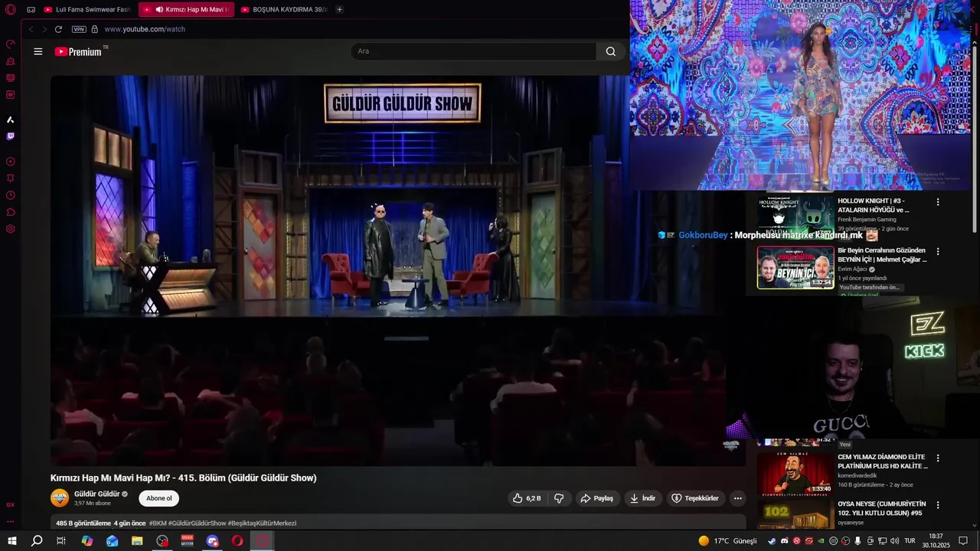Download the video with İndir
Viewport: 980px width, 551px height.
click(x=642, y=498)
